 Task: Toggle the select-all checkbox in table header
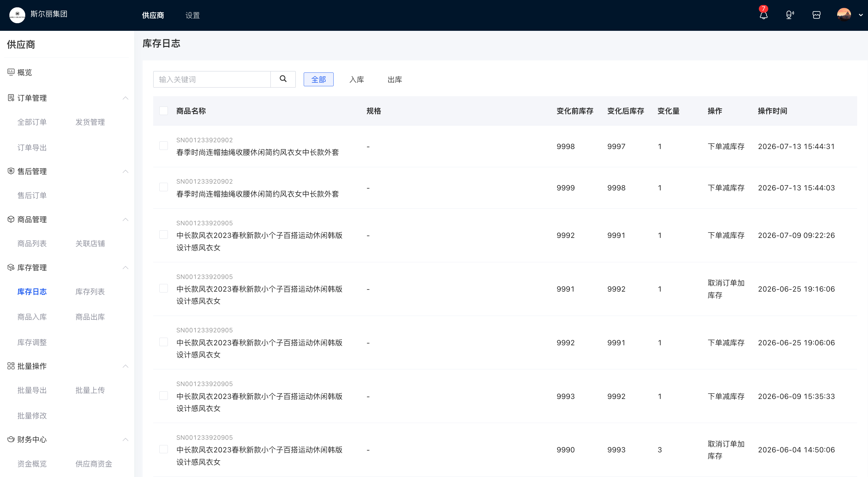coord(163,111)
